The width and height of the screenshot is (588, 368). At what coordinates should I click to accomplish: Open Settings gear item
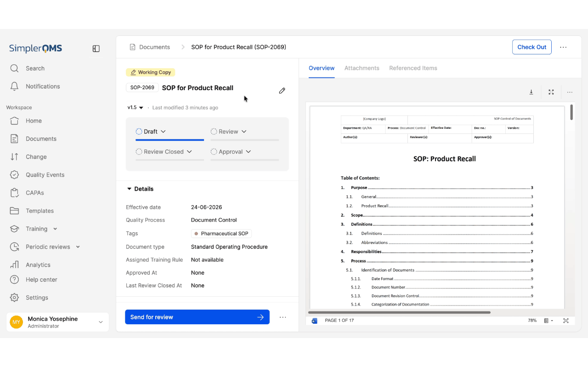pyautogui.click(x=29, y=298)
